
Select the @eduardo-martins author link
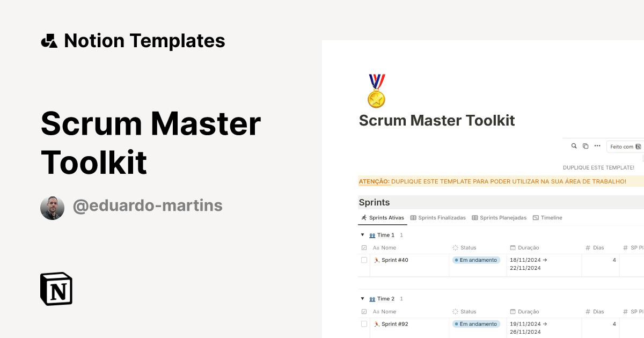click(x=148, y=205)
